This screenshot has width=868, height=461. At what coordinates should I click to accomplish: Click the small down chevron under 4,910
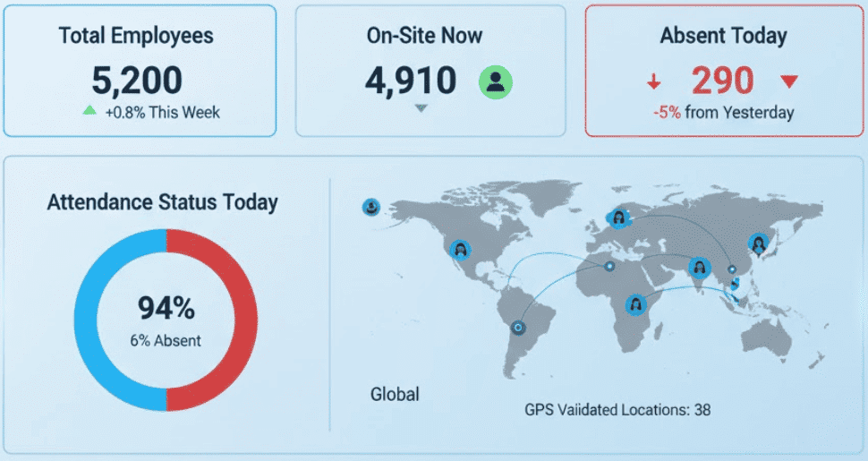pos(421,108)
